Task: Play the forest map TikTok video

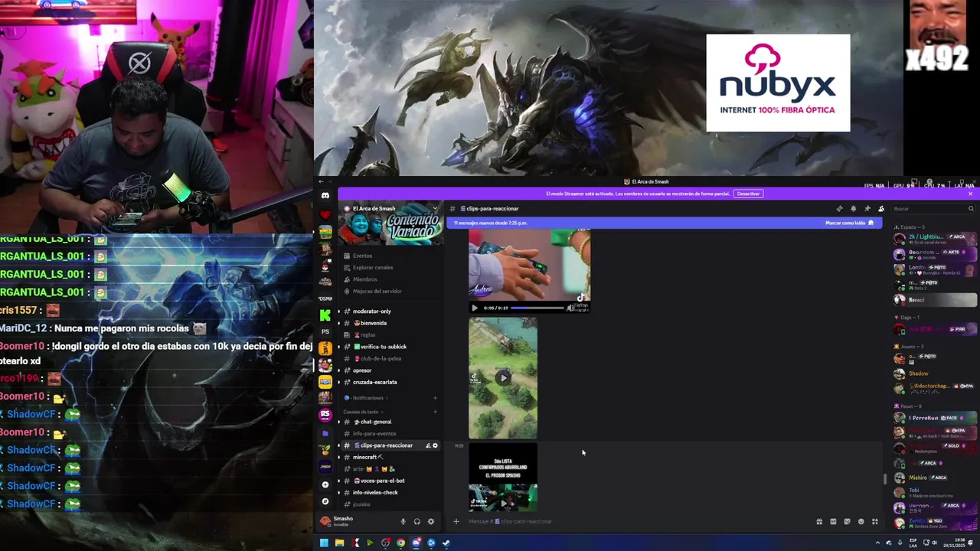Action: click(x=503, y=377)
